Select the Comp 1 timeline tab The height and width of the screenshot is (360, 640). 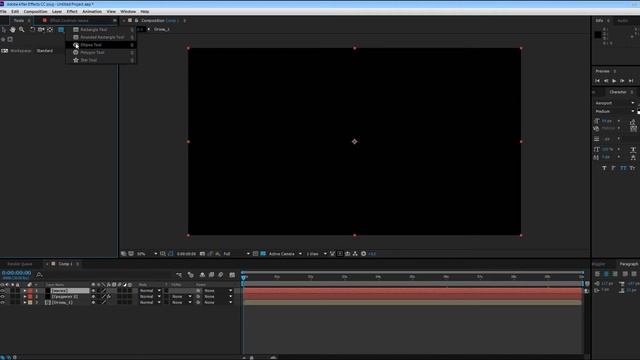pos(65,264)
